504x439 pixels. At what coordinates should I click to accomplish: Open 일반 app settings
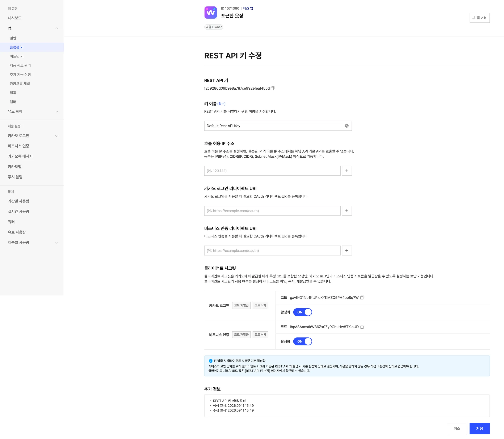(x=13, y=38)
